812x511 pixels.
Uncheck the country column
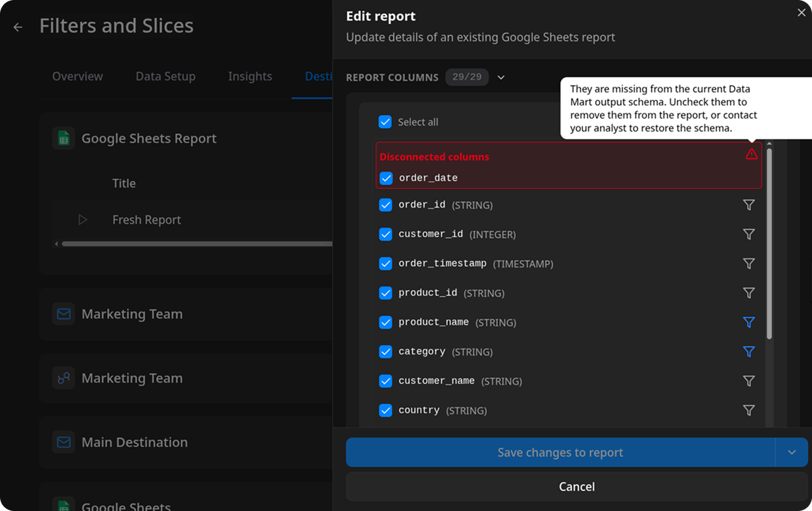pyautogui.click(x=385, y=411)
